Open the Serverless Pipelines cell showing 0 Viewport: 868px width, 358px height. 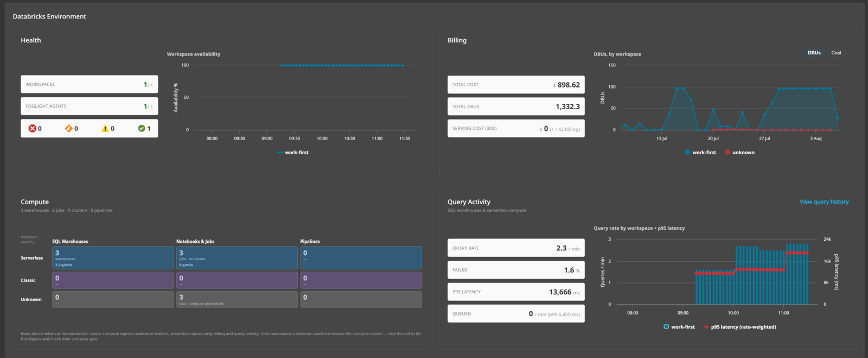[361, 258]
